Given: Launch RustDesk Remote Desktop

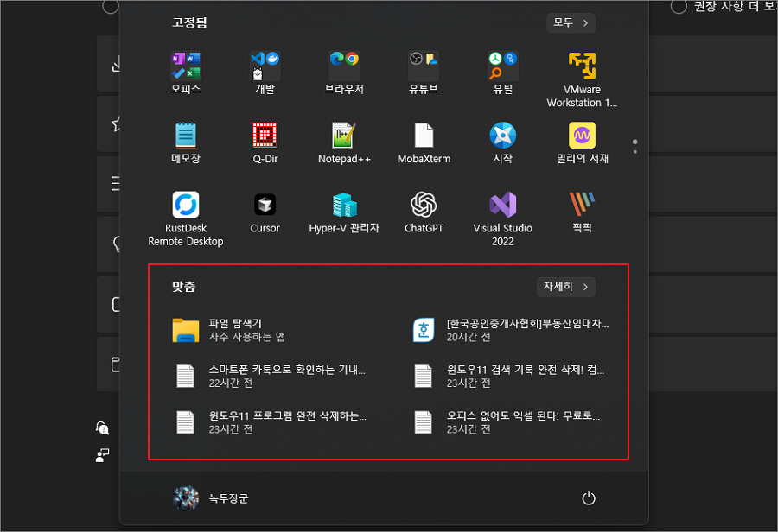Looking at the screenshot, I should [186, 218].
